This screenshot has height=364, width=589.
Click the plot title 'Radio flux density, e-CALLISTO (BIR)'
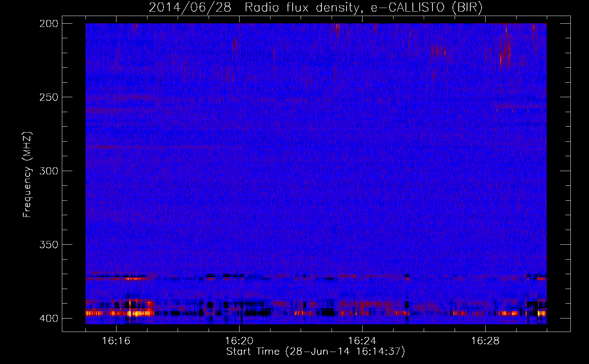point(363,8)
